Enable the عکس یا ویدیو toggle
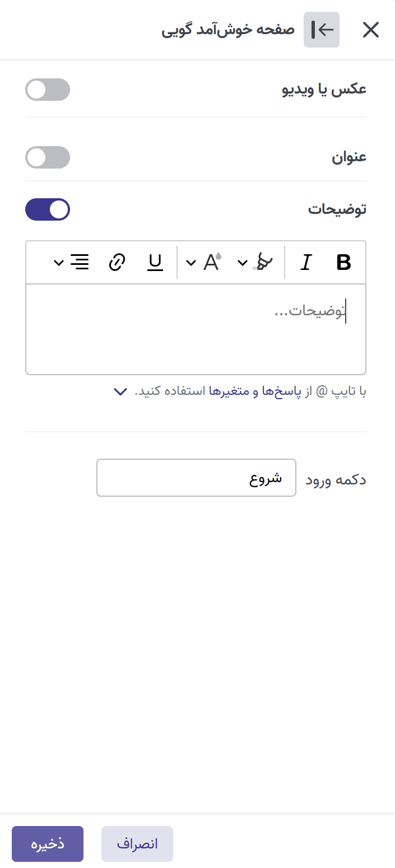 [48, 90]
